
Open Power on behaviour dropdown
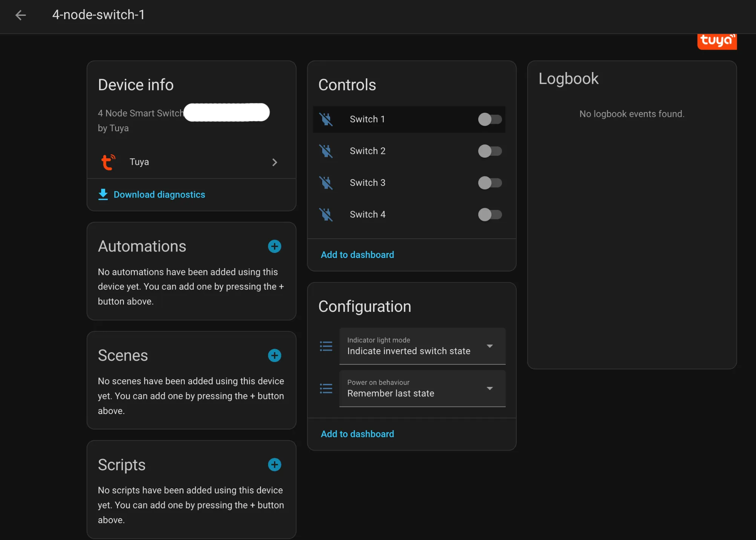coord(422,388)
